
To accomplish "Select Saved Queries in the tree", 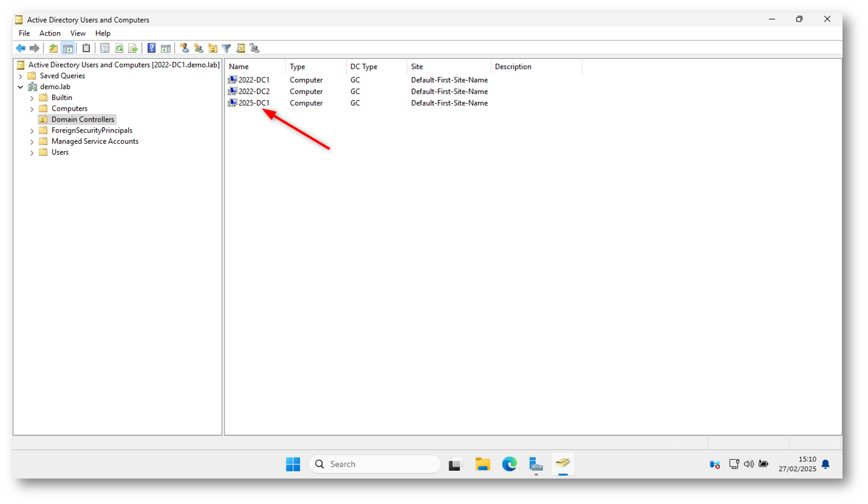I will point(63,76).
